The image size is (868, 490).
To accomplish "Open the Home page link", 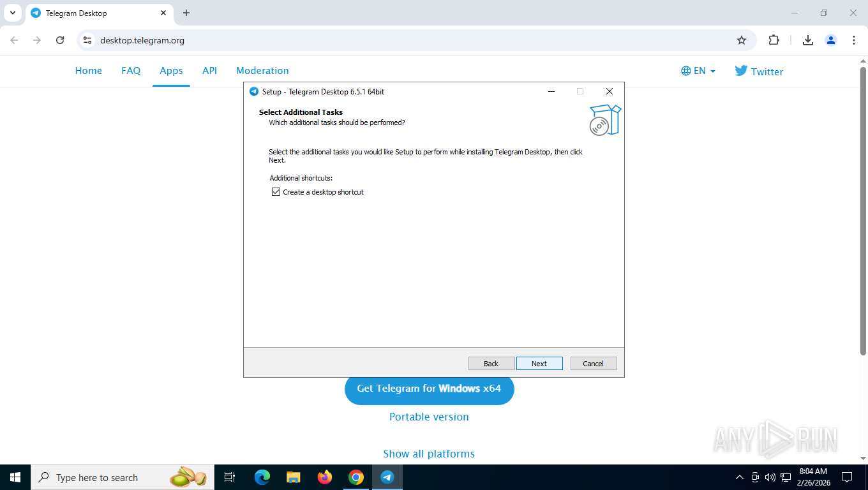I will point(89,71).
